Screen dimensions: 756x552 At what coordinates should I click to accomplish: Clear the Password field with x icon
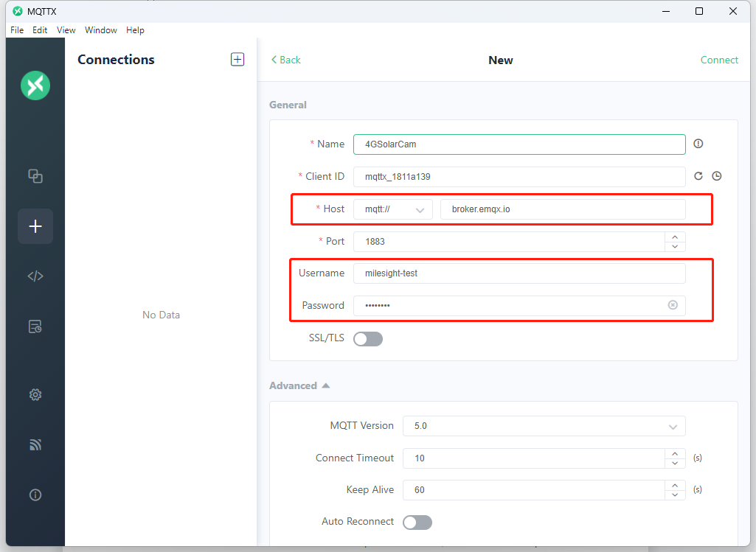673,305
